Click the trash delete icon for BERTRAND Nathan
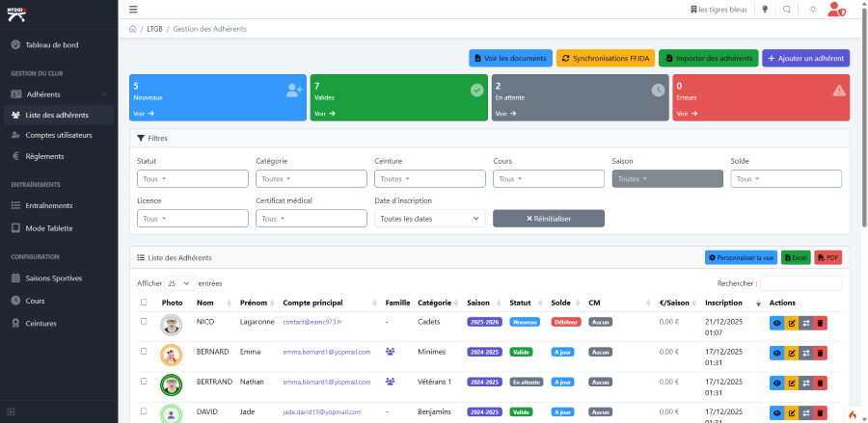The height and width of the screenshot is (423, 868). (820, 383)
